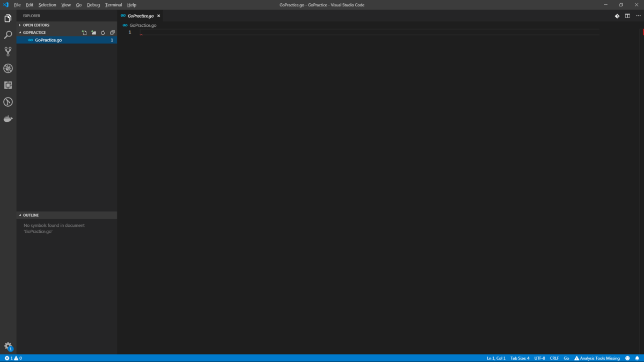
Task: Select the GoPractice.go editor tab
Action: coord(141,16)
